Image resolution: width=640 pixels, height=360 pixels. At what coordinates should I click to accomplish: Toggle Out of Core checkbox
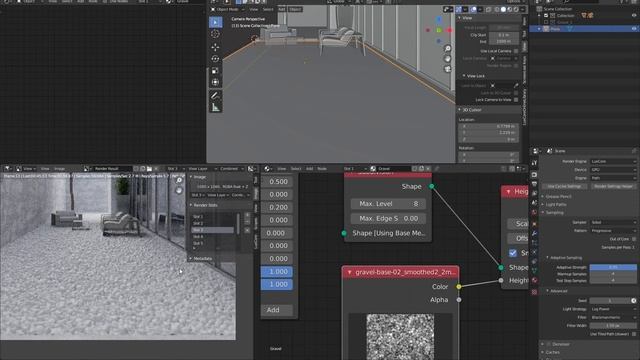click(634, 239)
